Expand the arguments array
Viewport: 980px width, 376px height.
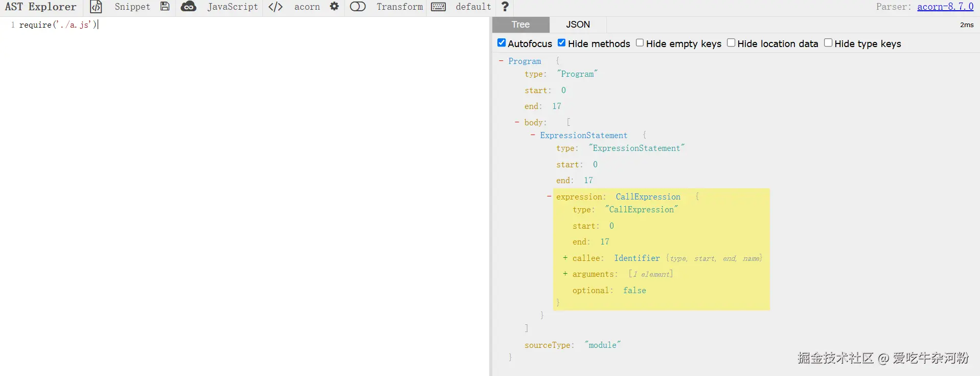[x=565, y=274]
